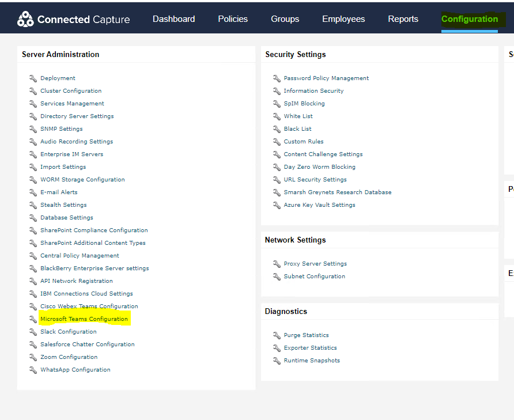Open WORM Storage Configuration
514x420 pixels.
82,180
